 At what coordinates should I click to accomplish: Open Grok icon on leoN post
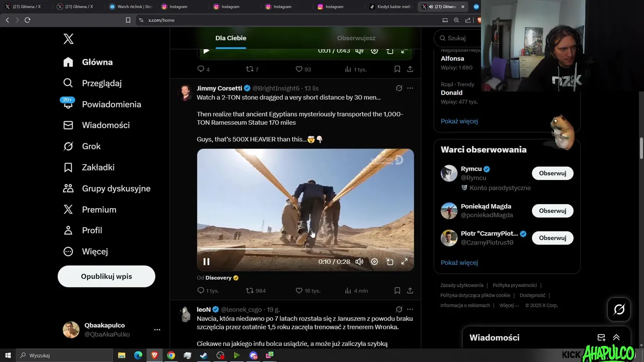coord(399,310)
